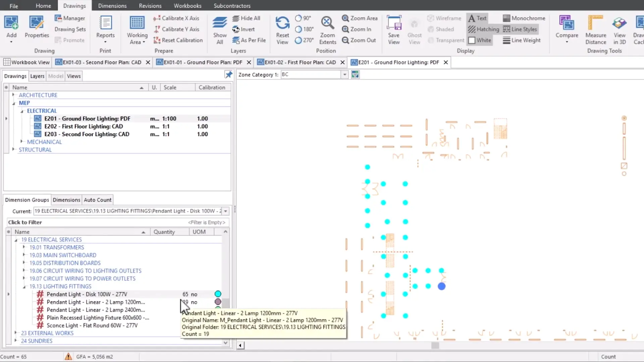Screen dimensions: 644x362
Task: Pin the Drawings panel with pushpin
Action: pyautogui.click(x=228, y=75)
